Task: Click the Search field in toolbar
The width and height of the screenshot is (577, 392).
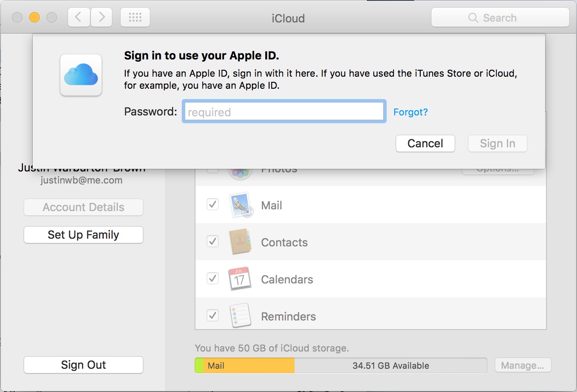Action: point(500,18)
